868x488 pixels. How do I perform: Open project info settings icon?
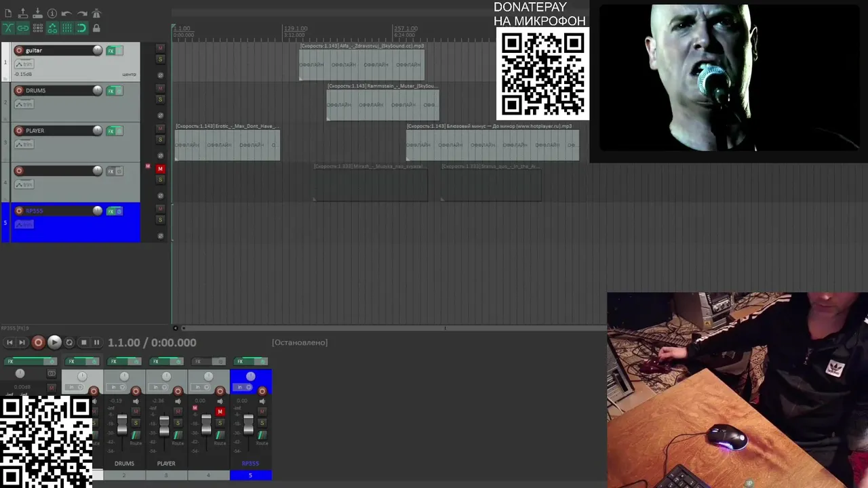(x=52, y=14)
